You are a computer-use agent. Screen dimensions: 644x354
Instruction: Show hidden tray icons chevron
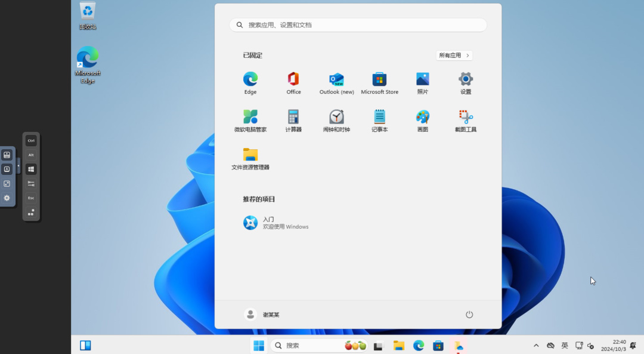(536, 346)
